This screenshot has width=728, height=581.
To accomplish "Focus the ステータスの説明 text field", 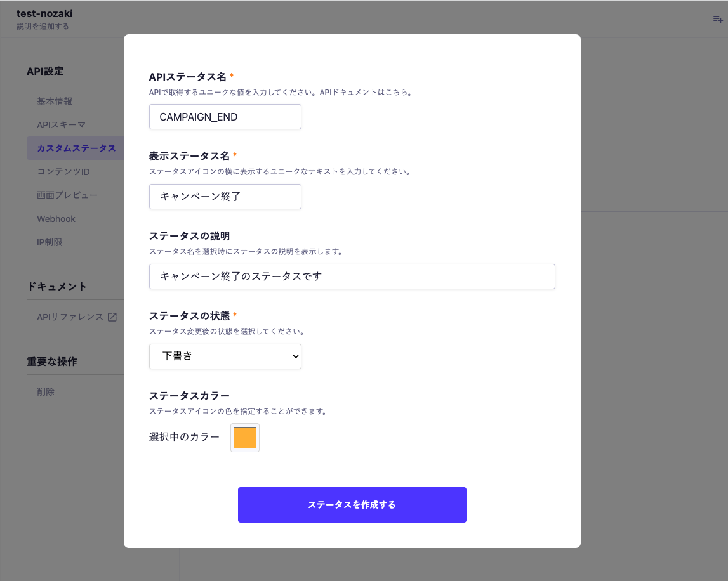I will [352, 277].
